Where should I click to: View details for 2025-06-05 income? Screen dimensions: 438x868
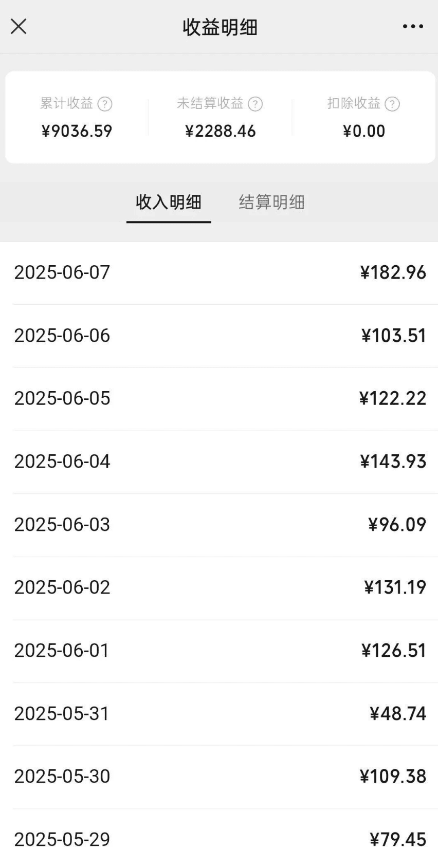pyautogui.click(x=219, y=398)
